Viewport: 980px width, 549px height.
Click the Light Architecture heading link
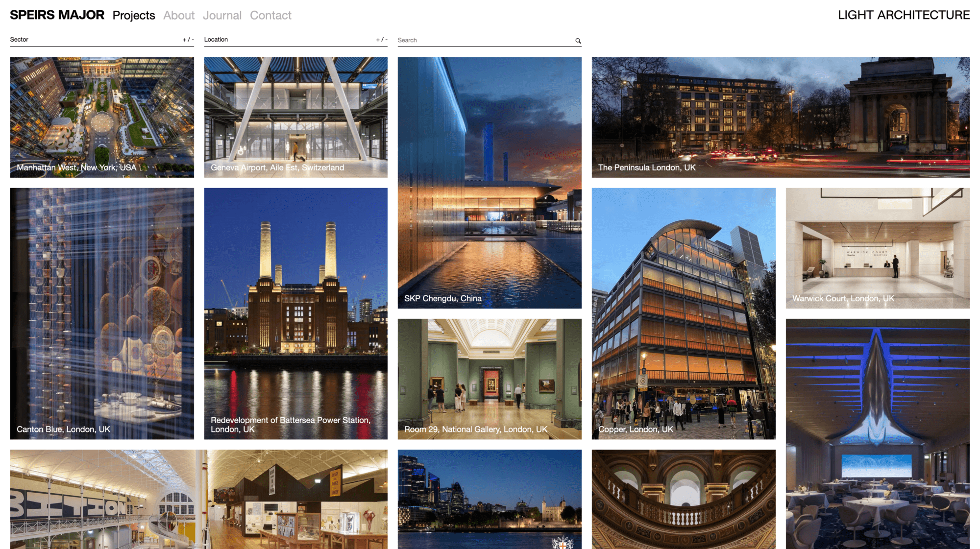coord(904,15)
